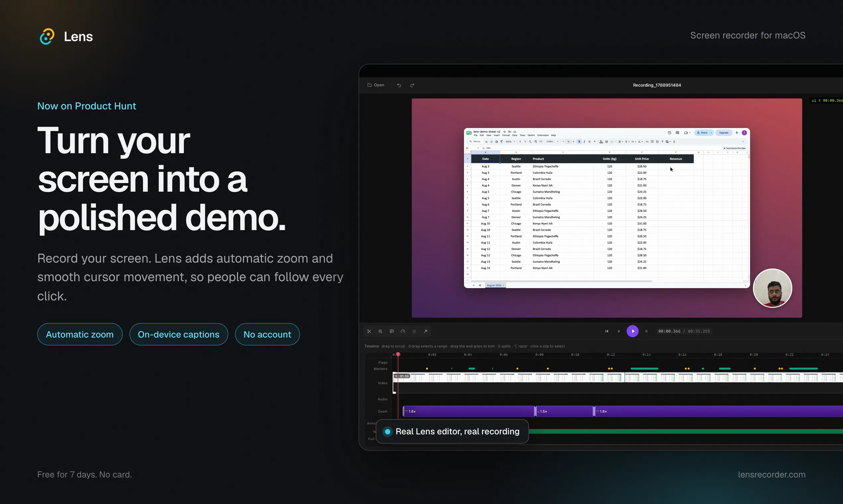Toggle Italic in spreadsheet toolbar
Image resolution: width=843 pixels, height=504 pixels.
pos(584,142)
